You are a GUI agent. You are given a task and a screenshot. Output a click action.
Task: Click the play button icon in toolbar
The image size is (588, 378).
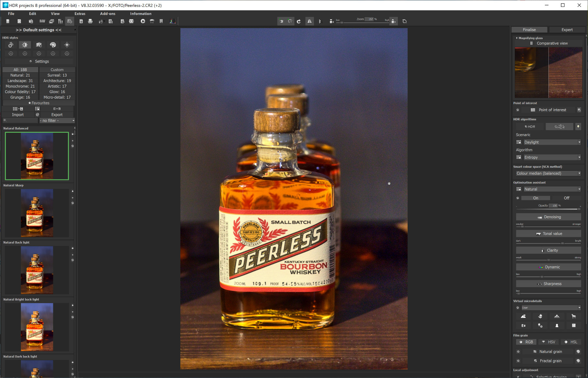click(x=143, y=21)
